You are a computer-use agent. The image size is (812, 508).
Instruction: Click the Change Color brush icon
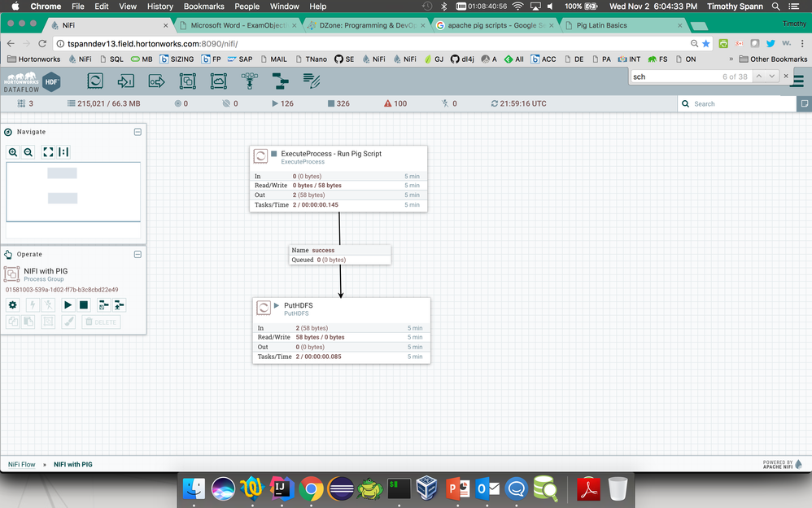tap(68, 322)
